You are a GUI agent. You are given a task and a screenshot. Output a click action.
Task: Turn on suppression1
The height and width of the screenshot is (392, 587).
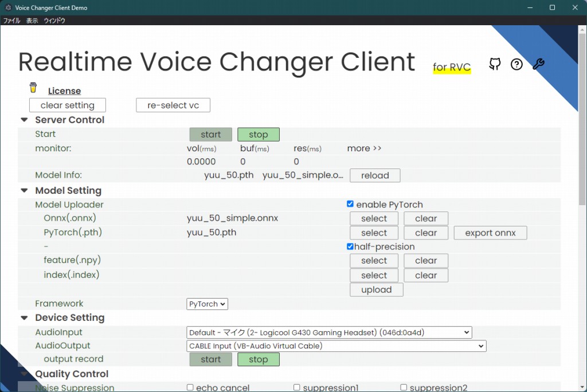click(296, 387)
